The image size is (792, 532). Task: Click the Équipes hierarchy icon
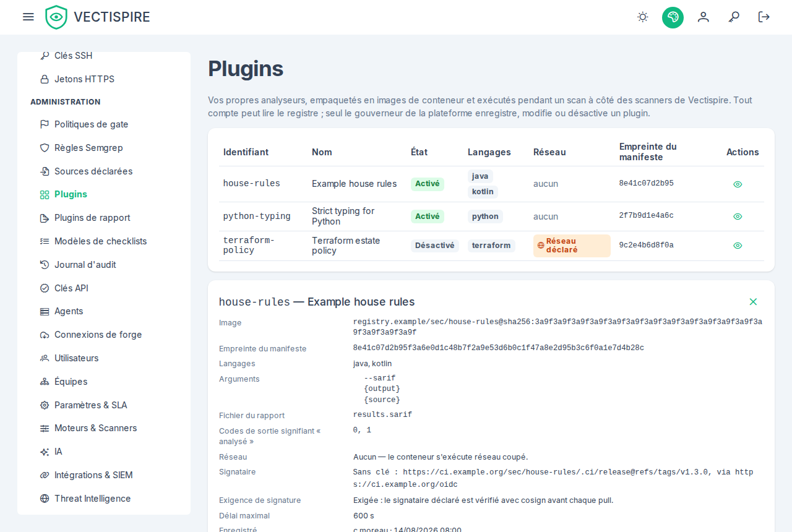point(45,382)
